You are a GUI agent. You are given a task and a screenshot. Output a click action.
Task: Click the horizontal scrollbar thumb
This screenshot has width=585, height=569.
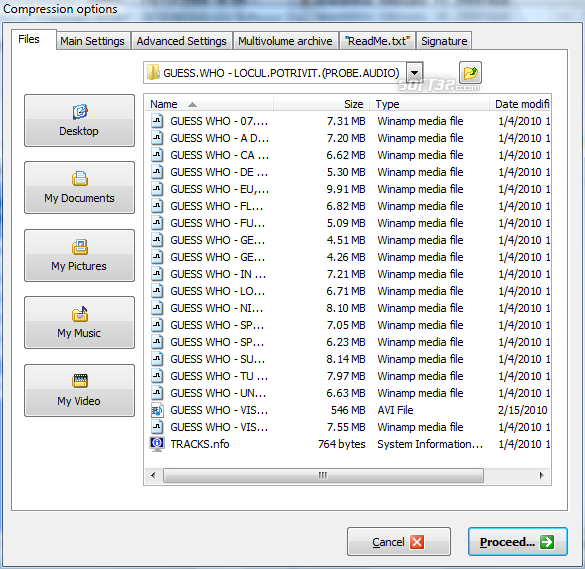coord(323,475)
